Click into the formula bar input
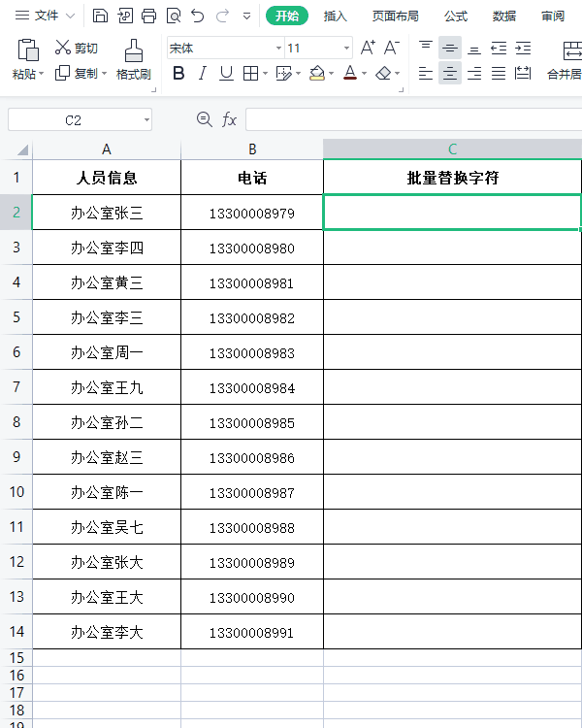 pyautogui.click(x=414, y=119)
